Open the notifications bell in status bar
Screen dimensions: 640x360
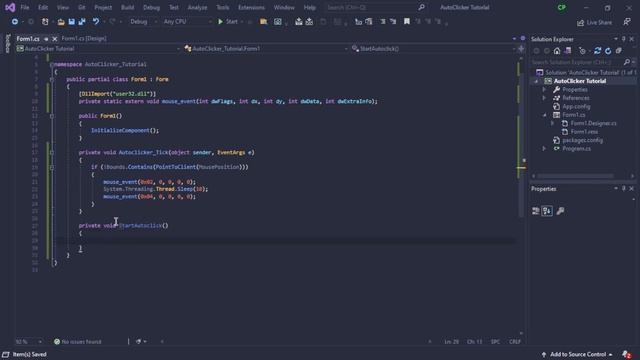(627, 354)
